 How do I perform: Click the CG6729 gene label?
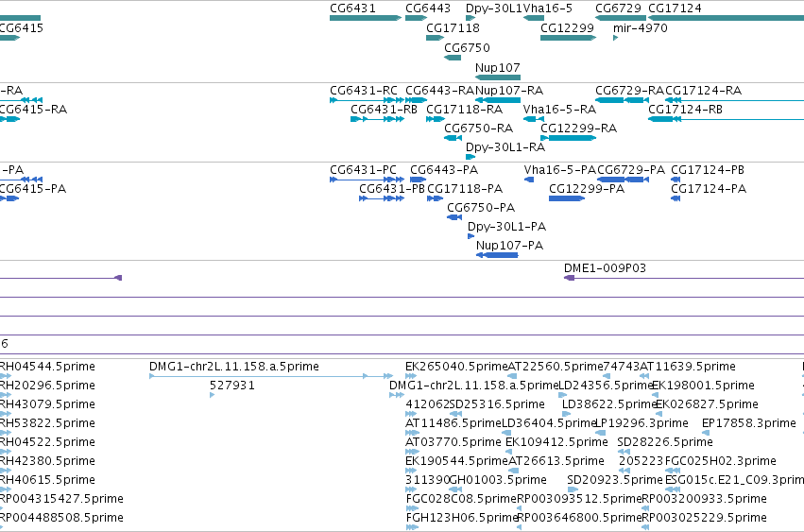pyautogui.click(x=618, y=9)
